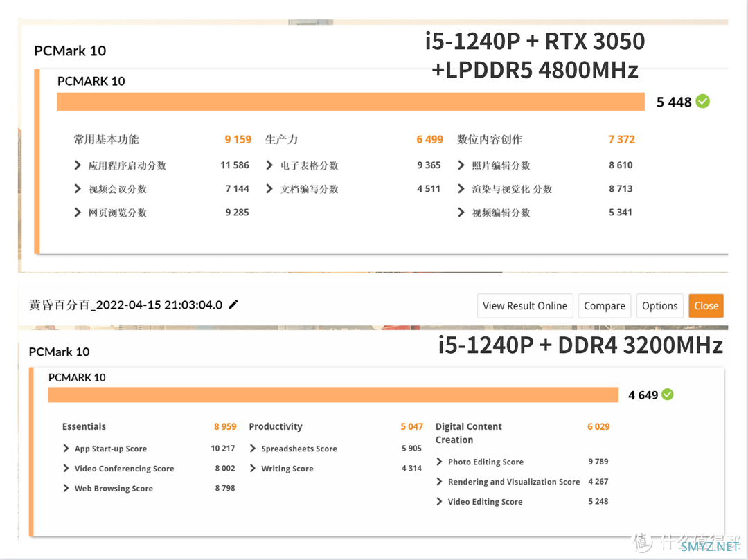The image size is (748, 560).
Task: Expand Video Editing Score row
Action: 439,501
